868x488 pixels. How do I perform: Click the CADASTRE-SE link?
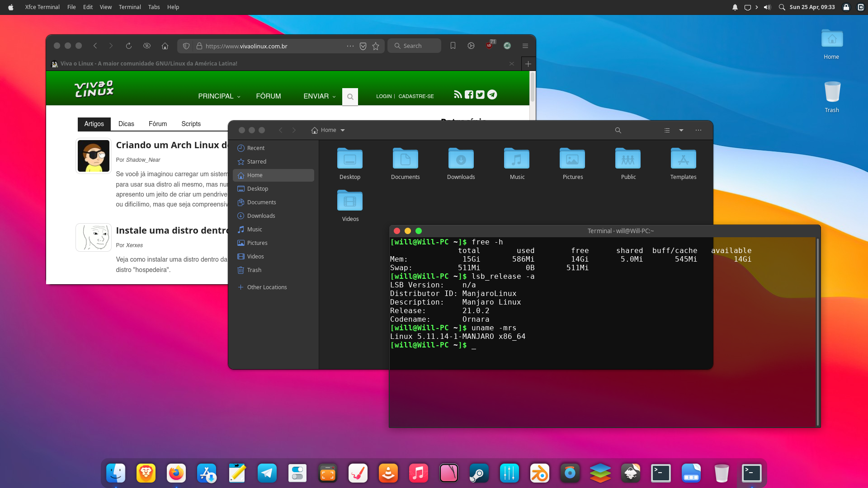(416, 96)
